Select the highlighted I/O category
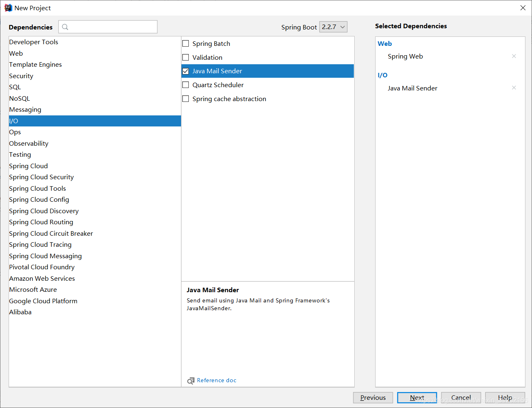Screen dimensions: 532x408 (95, 121)
